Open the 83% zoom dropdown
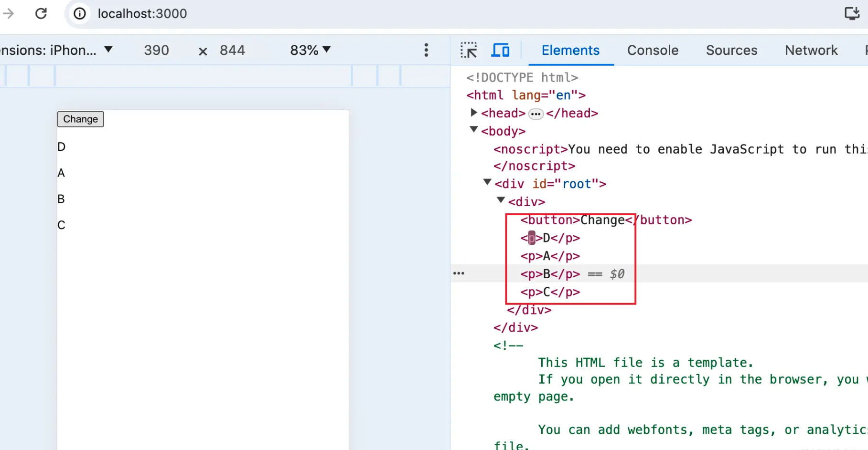The height and width of the screenshot is (450, 868). (x=310, y=50)
